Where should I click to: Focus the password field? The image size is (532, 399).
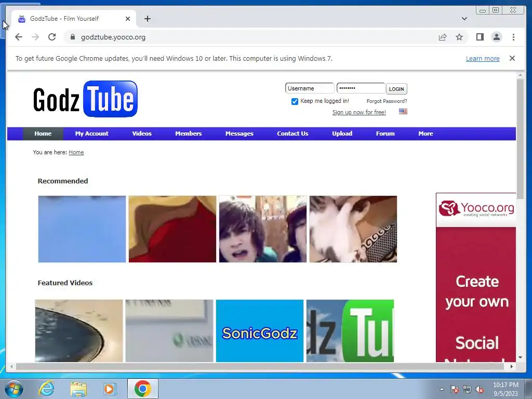361,88
